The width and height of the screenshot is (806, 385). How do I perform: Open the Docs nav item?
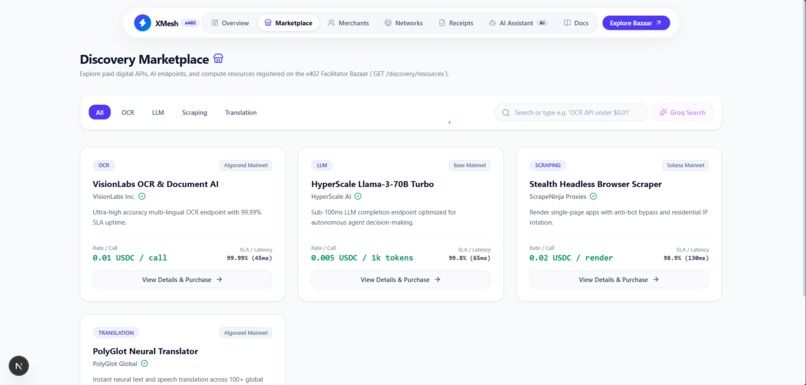[x=576, y=23]
